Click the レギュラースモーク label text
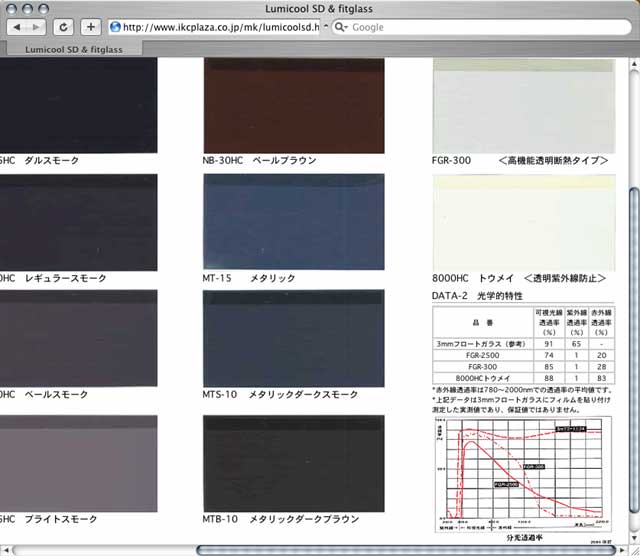The width and height of the screenshot is (640, 556). pos(65,278)
